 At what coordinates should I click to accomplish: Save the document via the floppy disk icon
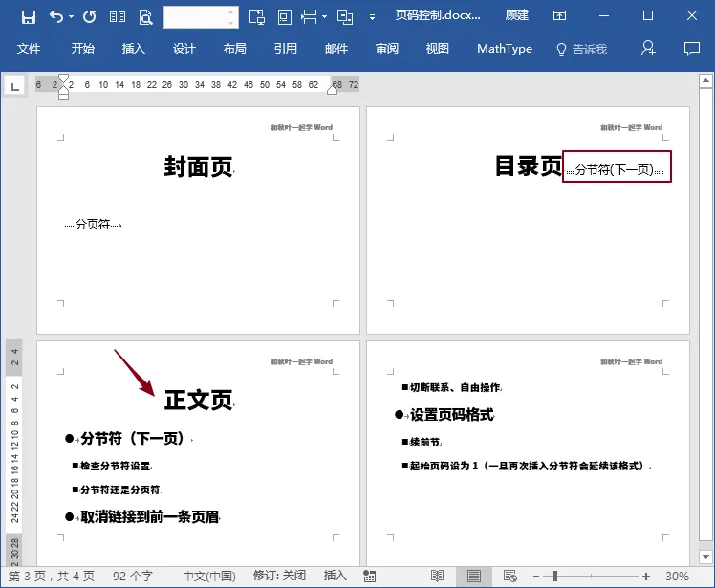(x=29, y=17)
